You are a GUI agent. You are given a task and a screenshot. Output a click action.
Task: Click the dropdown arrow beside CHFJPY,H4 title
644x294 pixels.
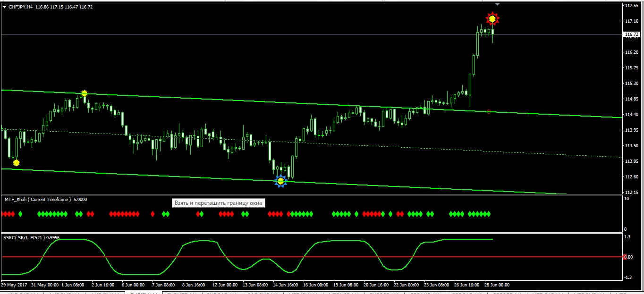(x=4, y=7)
